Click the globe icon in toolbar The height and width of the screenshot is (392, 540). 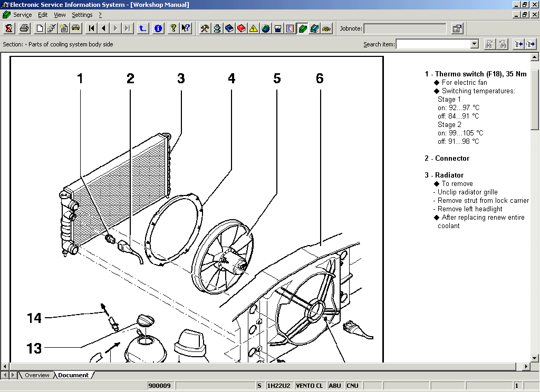pyautogui.click(x=266, y=28)
